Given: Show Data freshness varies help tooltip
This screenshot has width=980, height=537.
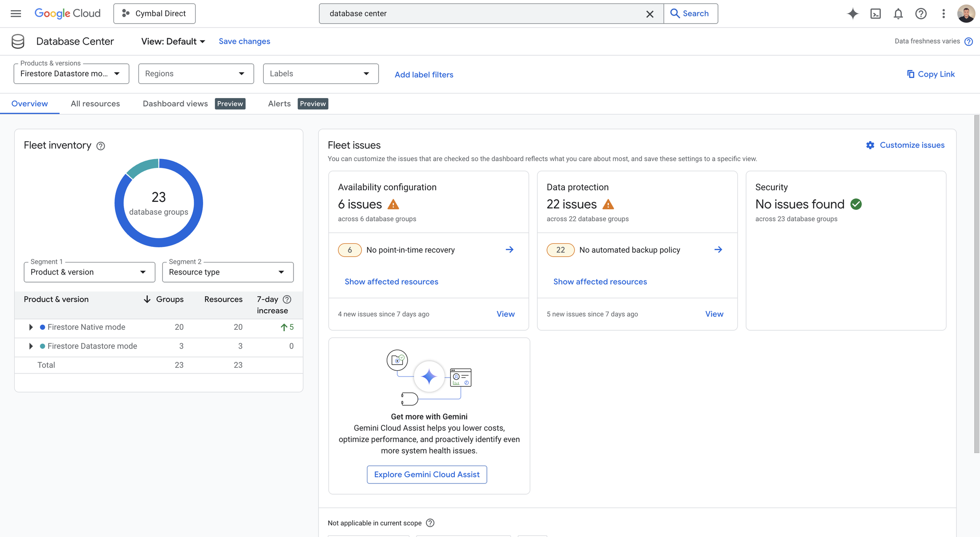Looking at the screenshot, I should point(968,41).
